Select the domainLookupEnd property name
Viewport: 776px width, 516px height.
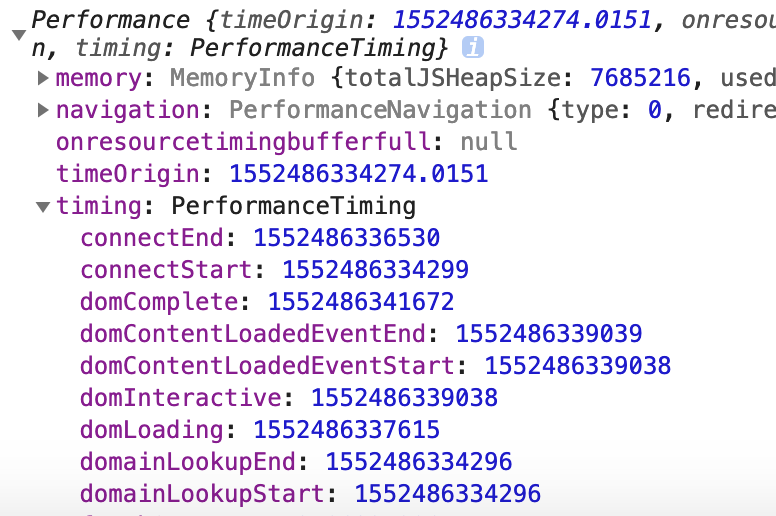coord(188,462)
